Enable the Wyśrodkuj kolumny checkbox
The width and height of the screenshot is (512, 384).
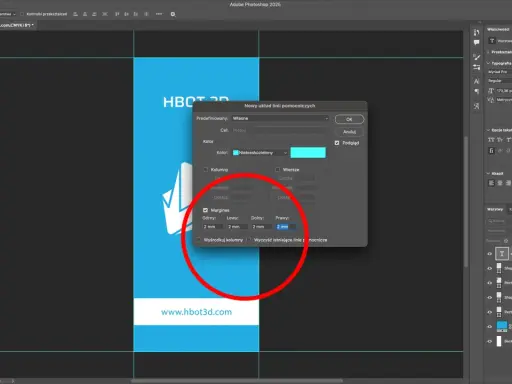(x=199, y=240)
